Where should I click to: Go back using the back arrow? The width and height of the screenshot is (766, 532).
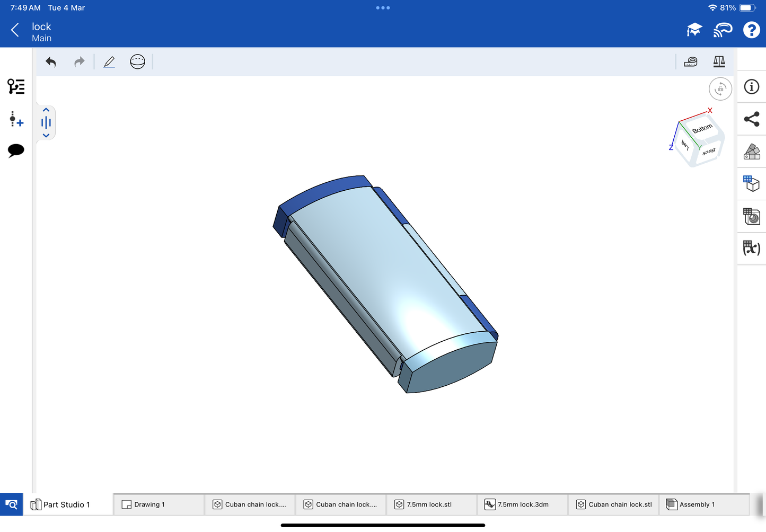[15, 30]
